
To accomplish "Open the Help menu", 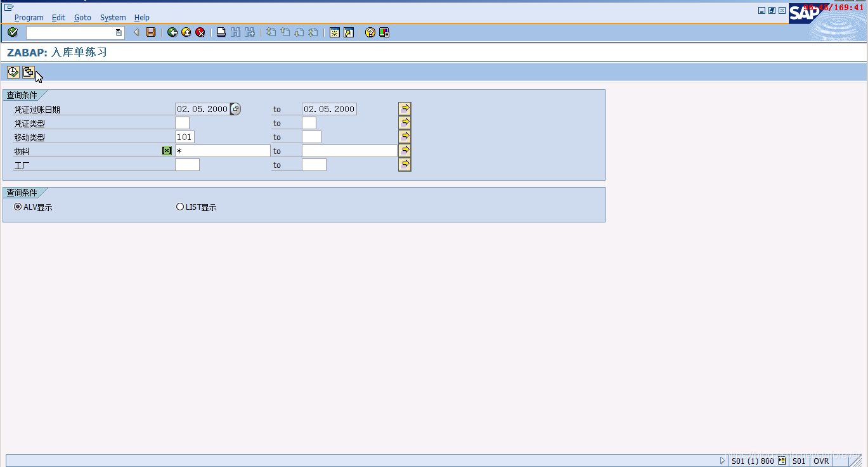I will [142, 18].
